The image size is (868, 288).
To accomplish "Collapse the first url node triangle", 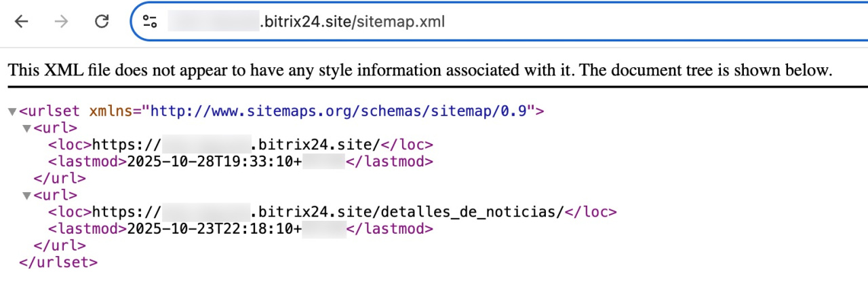I will (26, 128).
